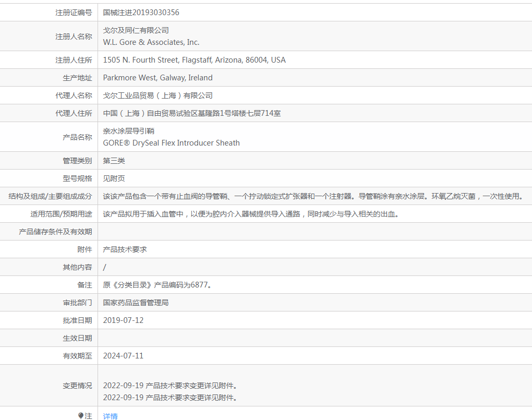
Task: Select second 2022-09-19 change record line
Action: pos(170,398)
